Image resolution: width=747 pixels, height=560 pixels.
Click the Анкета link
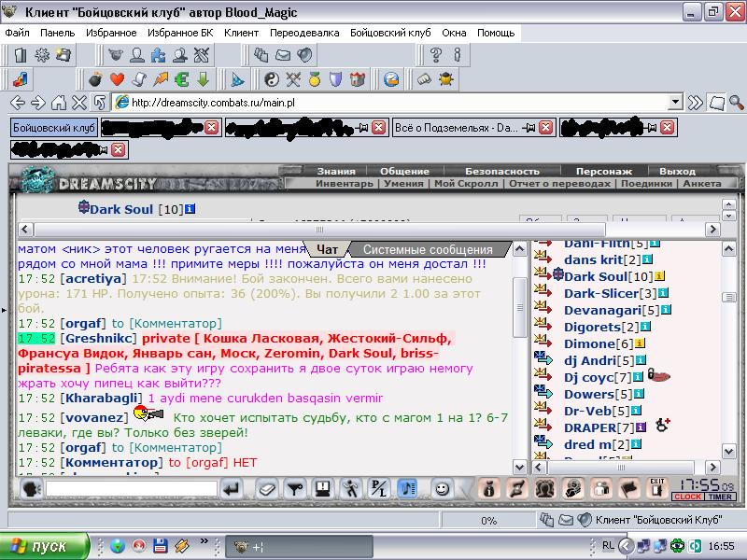pyautogui.click(x=702, y=183)
